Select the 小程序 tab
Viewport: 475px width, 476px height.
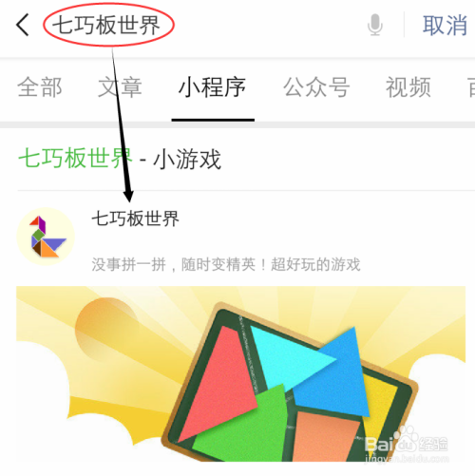212,87
